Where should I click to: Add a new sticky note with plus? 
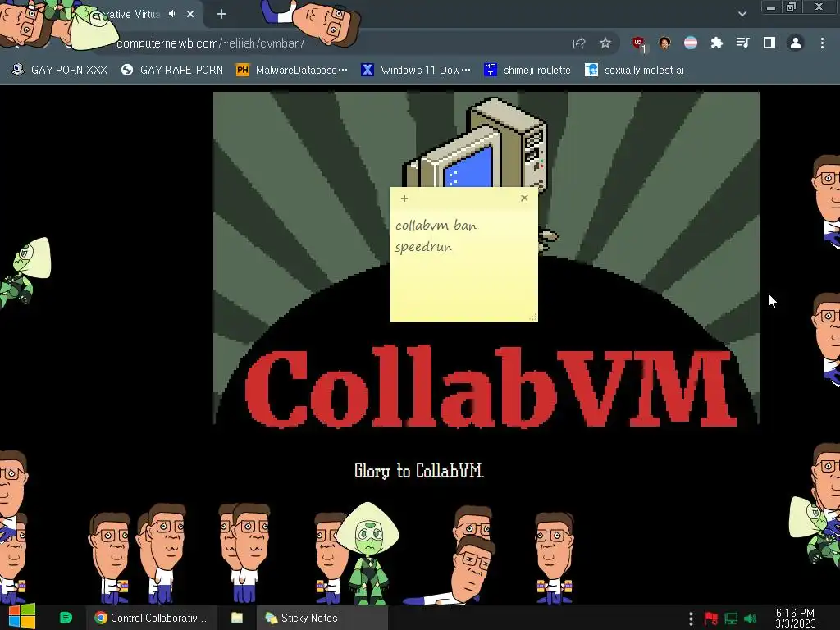pos(404,199)
